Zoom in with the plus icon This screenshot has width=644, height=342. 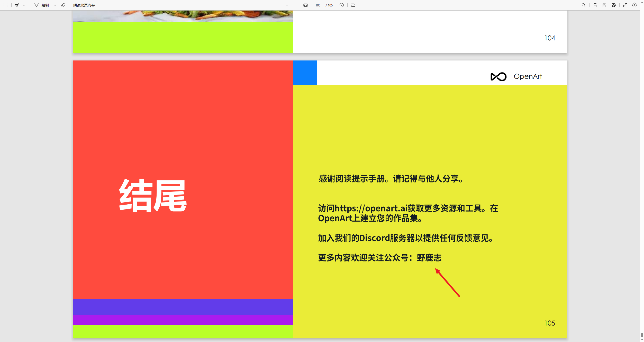point(296,5)
